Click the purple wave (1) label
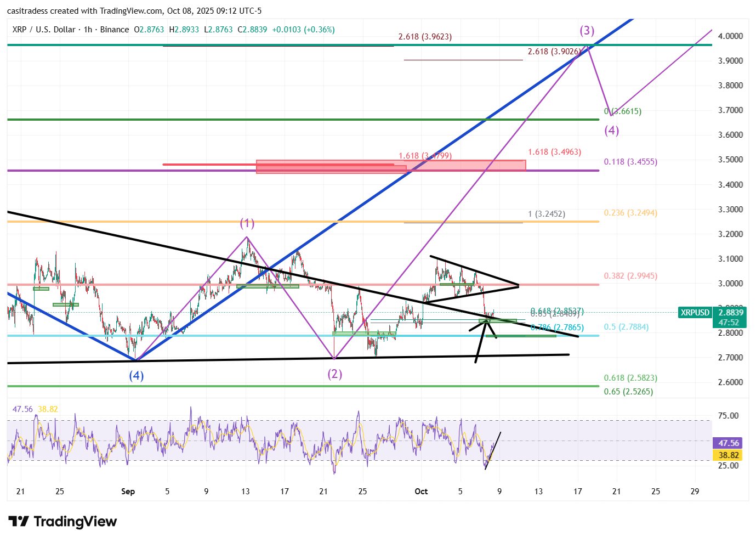This screenshot has height=542, width=756. [247, 223]
